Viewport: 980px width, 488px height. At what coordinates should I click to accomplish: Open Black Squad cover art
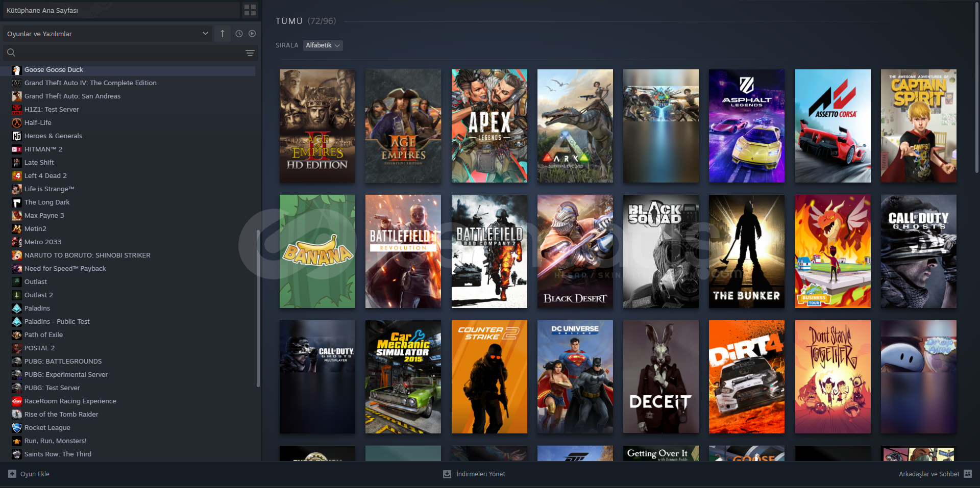pos(661,251)
